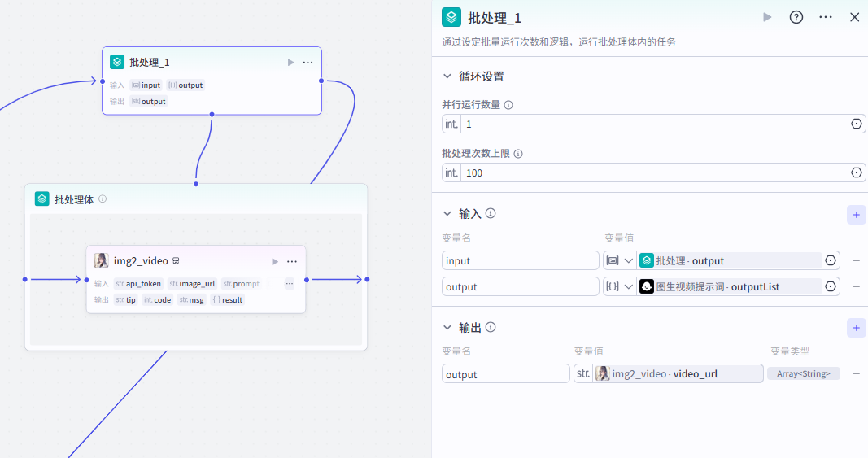Click msg output on img2_video
Screen dimensions: 868x458
point(191,299)
